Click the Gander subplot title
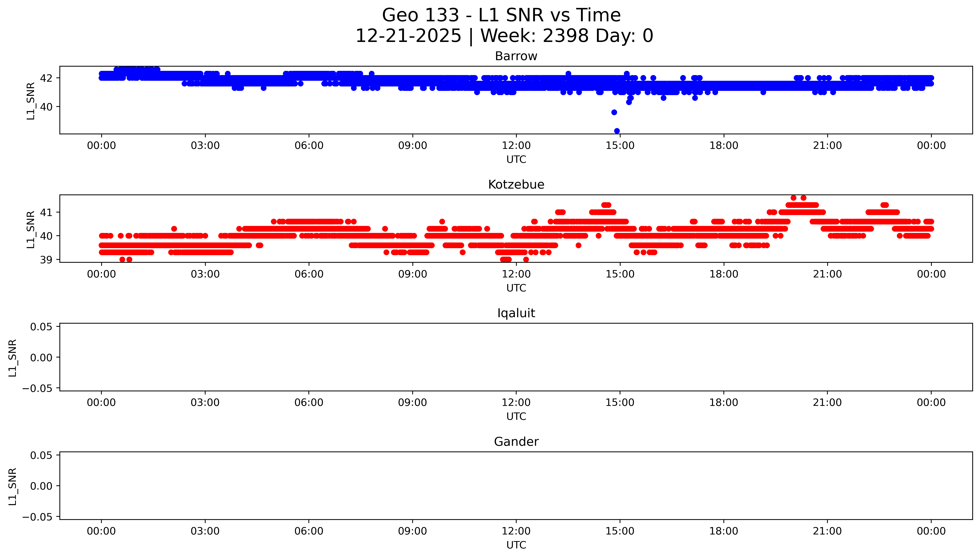 pyautogui.click(x=516, y=442)
